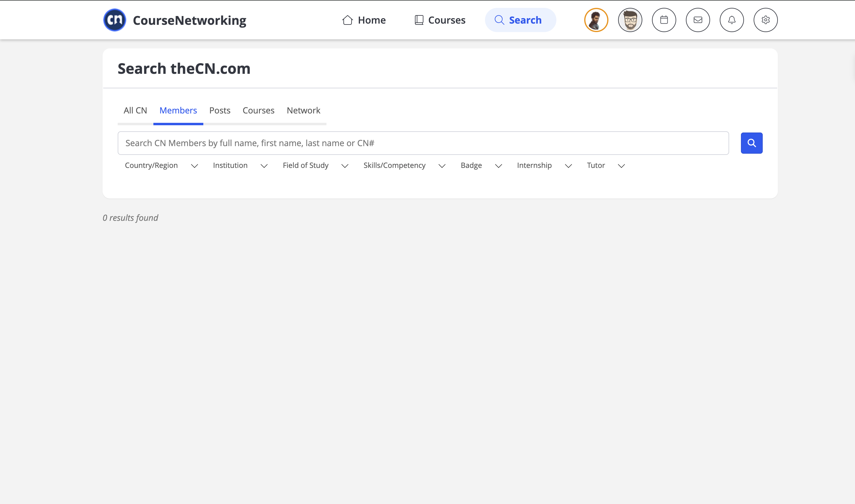Expand the Badge filter dropdown
This screenshot has height=504, width=855.
click(x=481, y=165)
